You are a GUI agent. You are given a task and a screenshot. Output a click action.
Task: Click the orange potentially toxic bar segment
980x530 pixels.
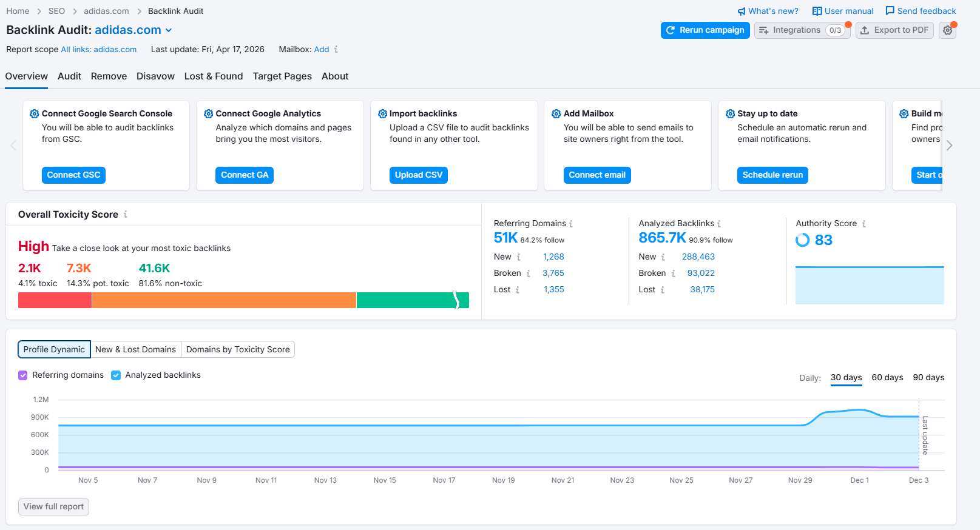[224, 300]
